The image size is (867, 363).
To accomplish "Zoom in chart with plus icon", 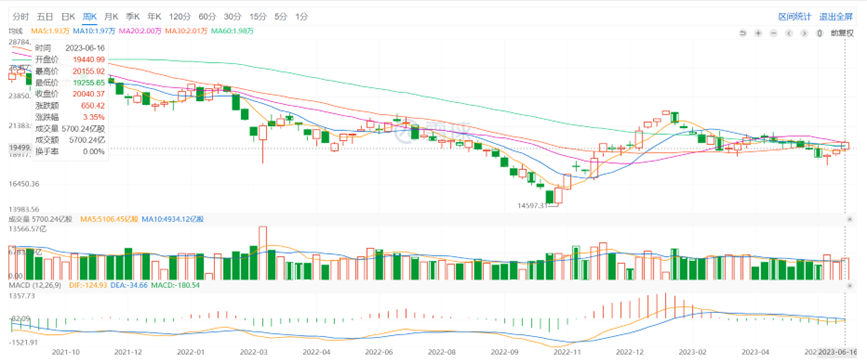I will [x=759, y=33].
